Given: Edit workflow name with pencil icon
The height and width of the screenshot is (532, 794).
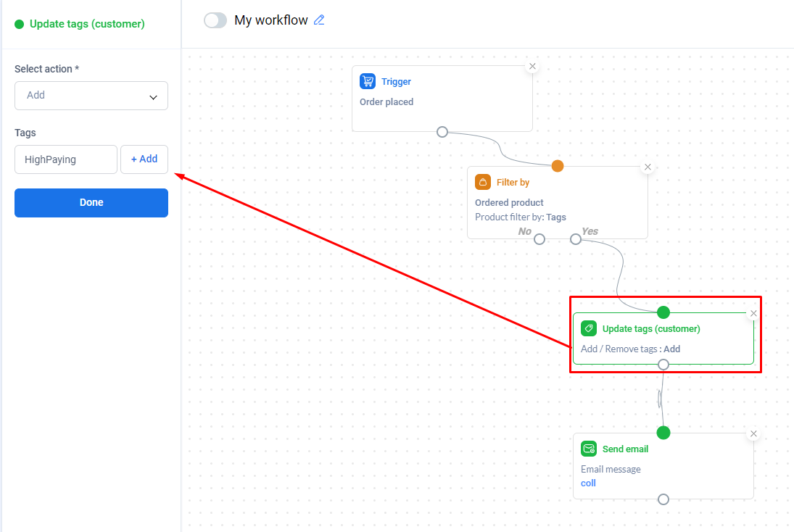Looking at the screenshot, I should 319,20.
